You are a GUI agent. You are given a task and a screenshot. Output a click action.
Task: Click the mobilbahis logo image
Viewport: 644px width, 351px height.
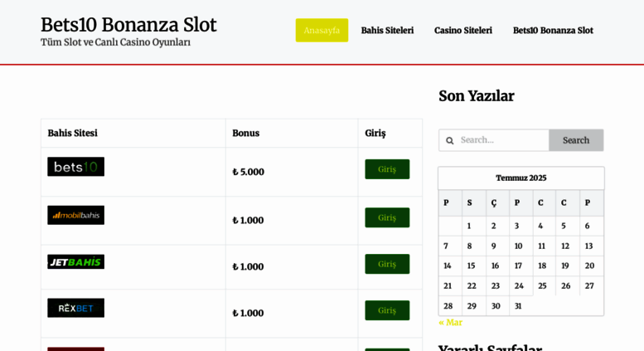pos(75,215)
